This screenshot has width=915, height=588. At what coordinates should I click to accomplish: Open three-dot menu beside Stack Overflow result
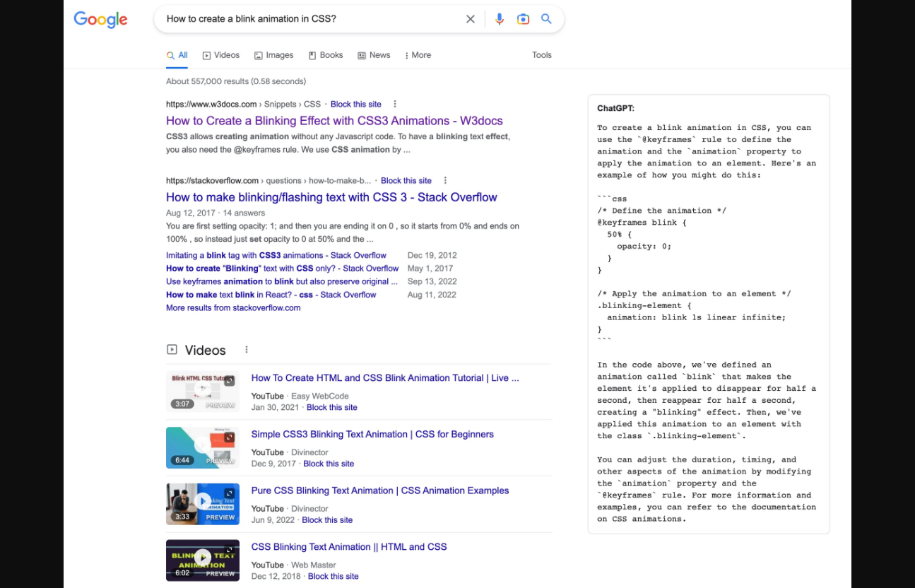pyautogui.click(x=445, y=180)
